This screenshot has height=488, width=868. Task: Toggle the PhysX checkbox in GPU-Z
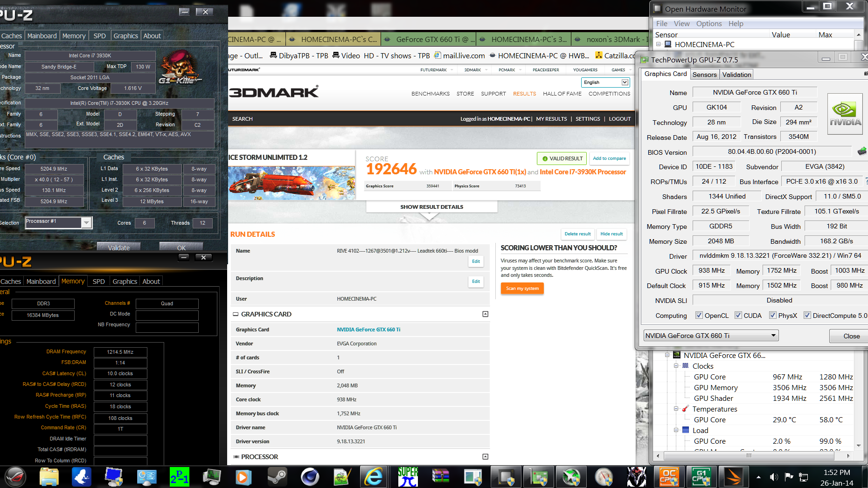pos(772,315)
